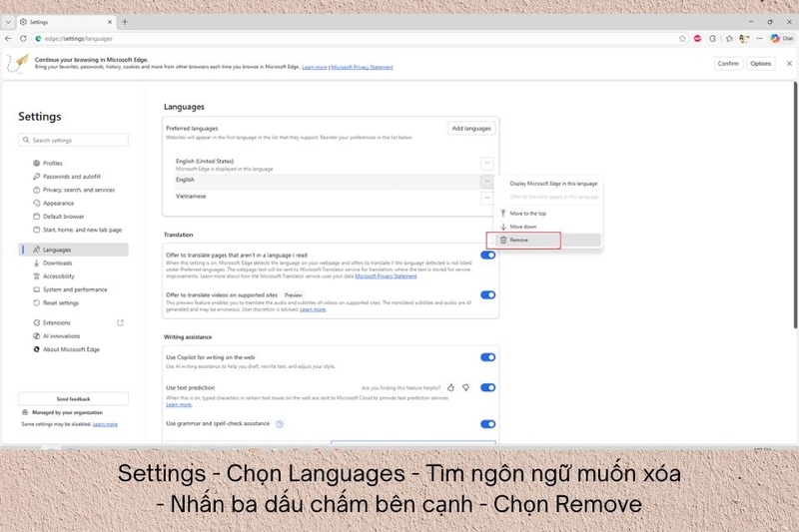Image resolution: width=799 pixels, height=532 pixels.
Task: Click the browser back arrow
Action: pyautogui.click(x=8, y=38)
